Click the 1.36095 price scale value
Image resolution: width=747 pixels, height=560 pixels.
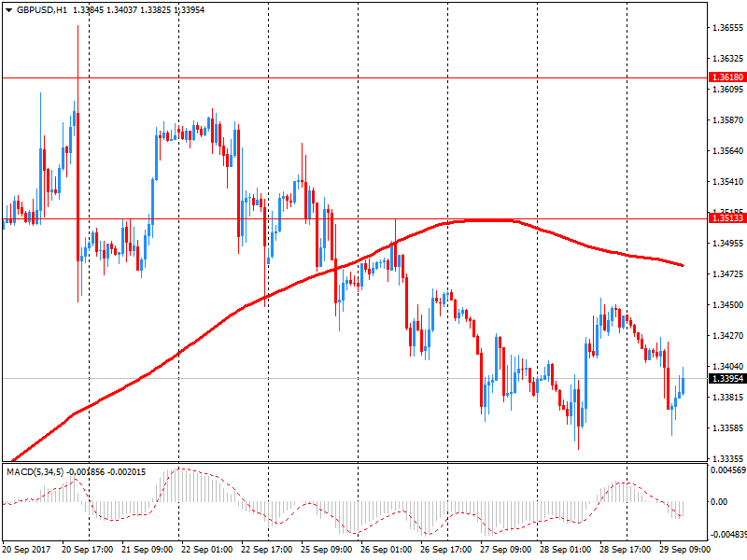(727, 89)
